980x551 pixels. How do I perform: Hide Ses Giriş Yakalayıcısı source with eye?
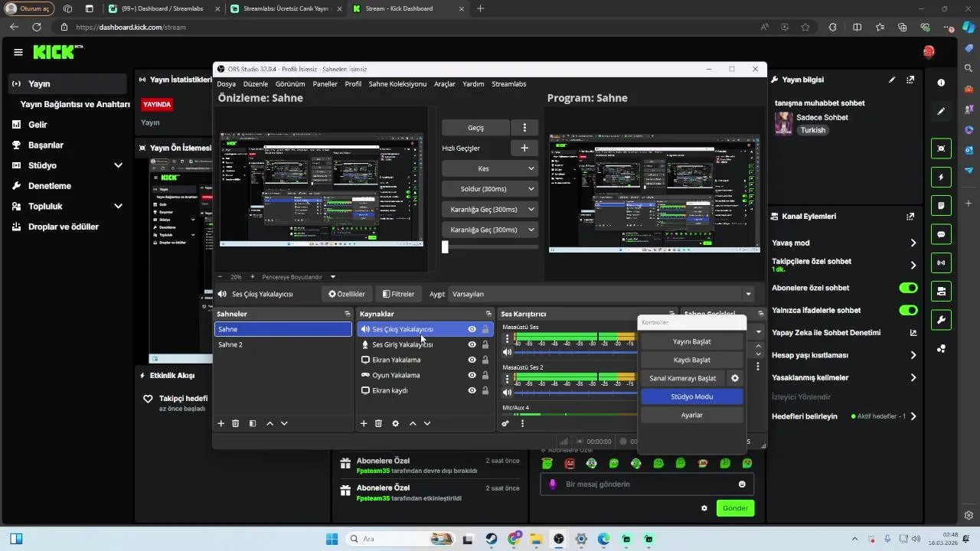(x=472, y=344)
